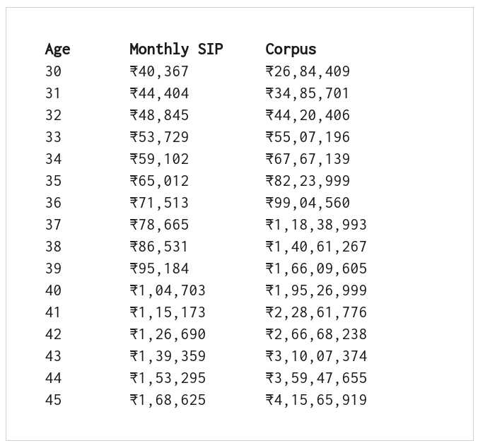Select the ₹3,59,47,655 corpus figure
478x448 pixels.
click(x=316, y=379)
